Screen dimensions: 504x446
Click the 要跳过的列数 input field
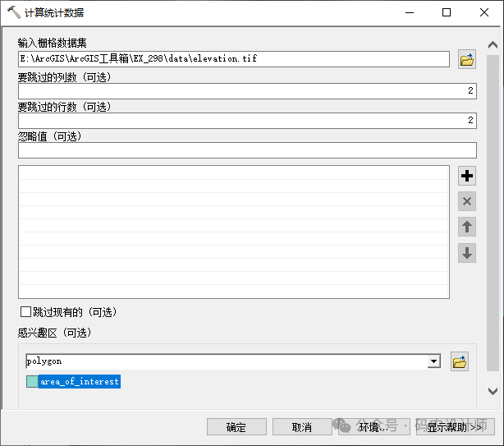tap(246, 91)
